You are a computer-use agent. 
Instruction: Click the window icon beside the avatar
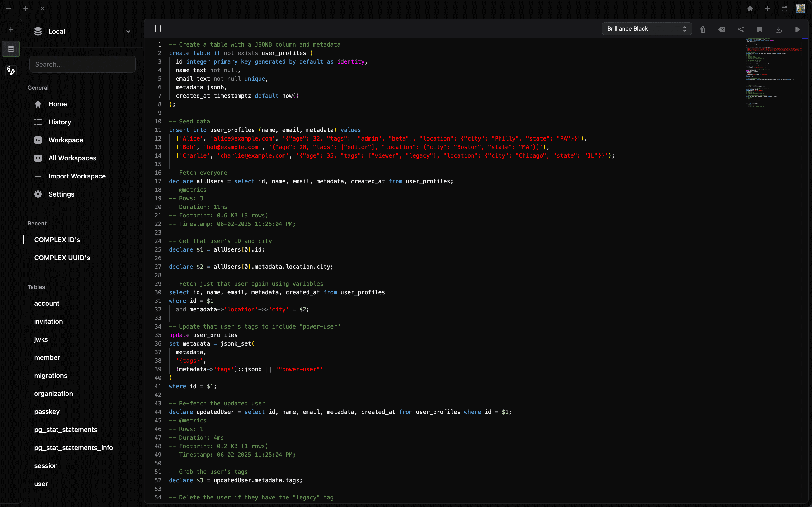click(784, 9)
